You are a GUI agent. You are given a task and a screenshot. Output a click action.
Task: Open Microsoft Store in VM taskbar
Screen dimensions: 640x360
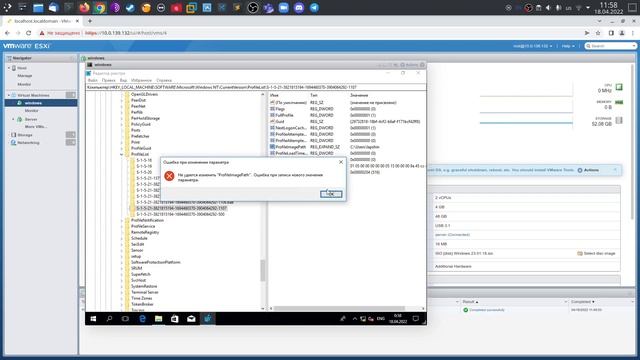175,319
